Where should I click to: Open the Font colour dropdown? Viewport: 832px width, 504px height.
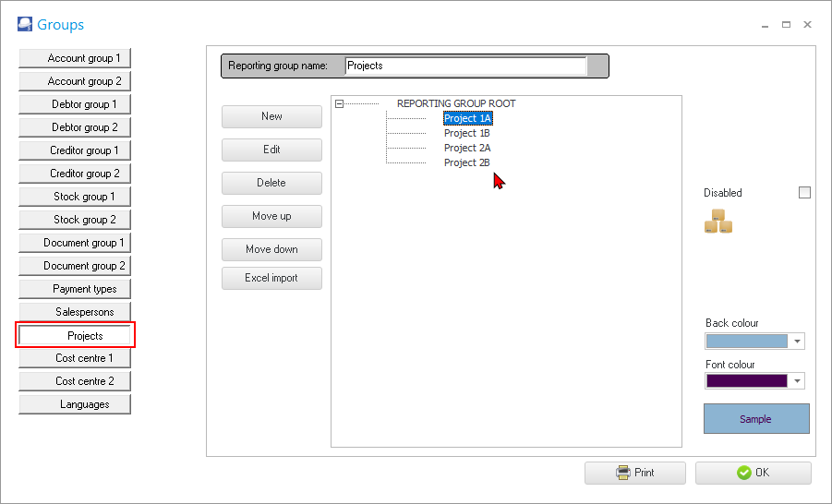[796, 381]
